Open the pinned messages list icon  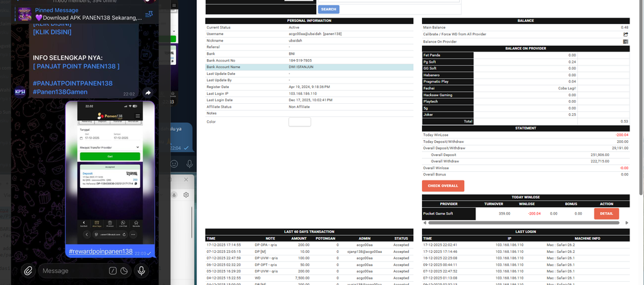(149, 14)
